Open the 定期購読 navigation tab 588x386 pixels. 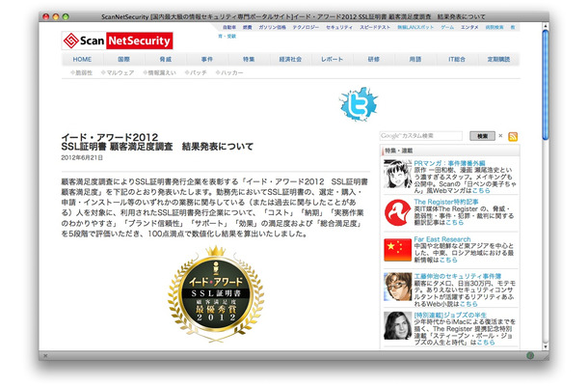coord(498,59)
